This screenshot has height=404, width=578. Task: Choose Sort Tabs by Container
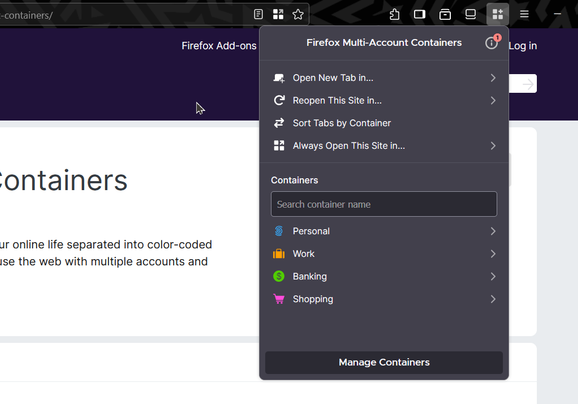coord(384,123)
